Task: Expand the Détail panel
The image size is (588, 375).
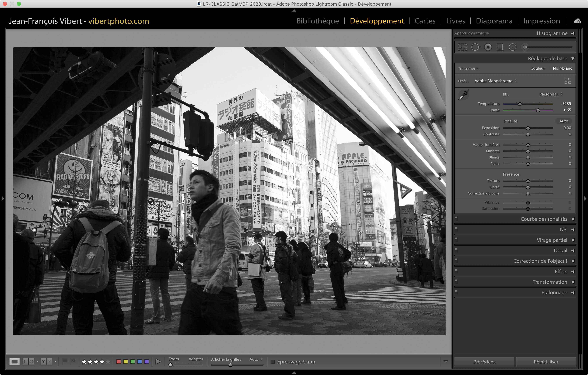Action: pos(560,251)
